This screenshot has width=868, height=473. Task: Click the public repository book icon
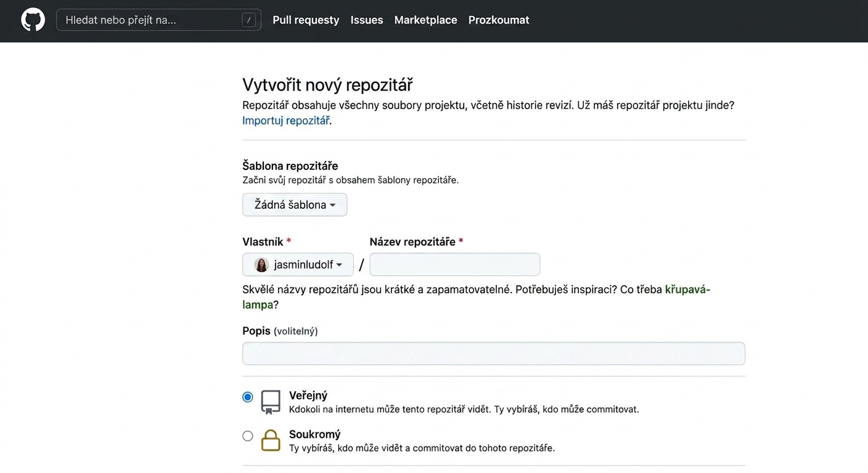coord(271,402)
